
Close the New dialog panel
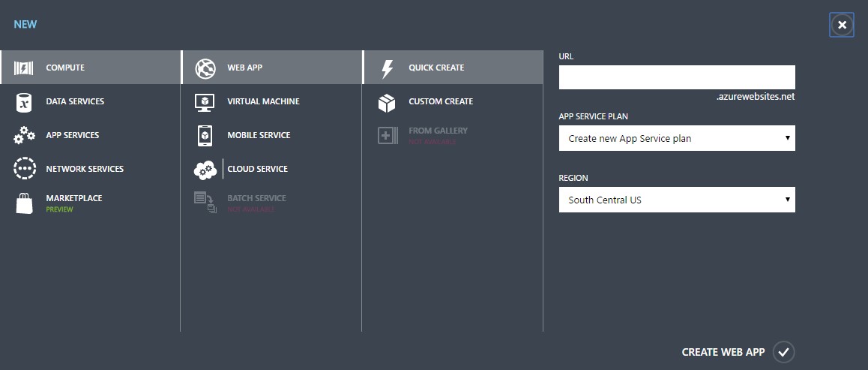[x=842, y=25]
